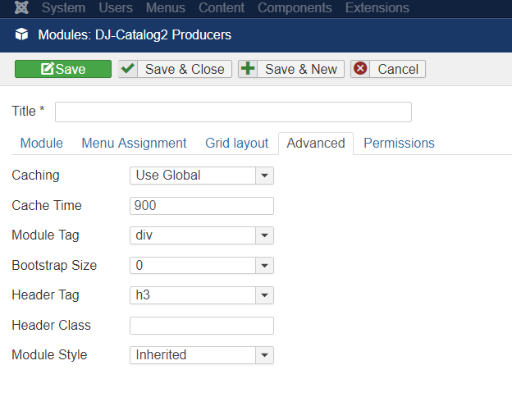
Task: Open the Caching dropdown
Action: 202,176
